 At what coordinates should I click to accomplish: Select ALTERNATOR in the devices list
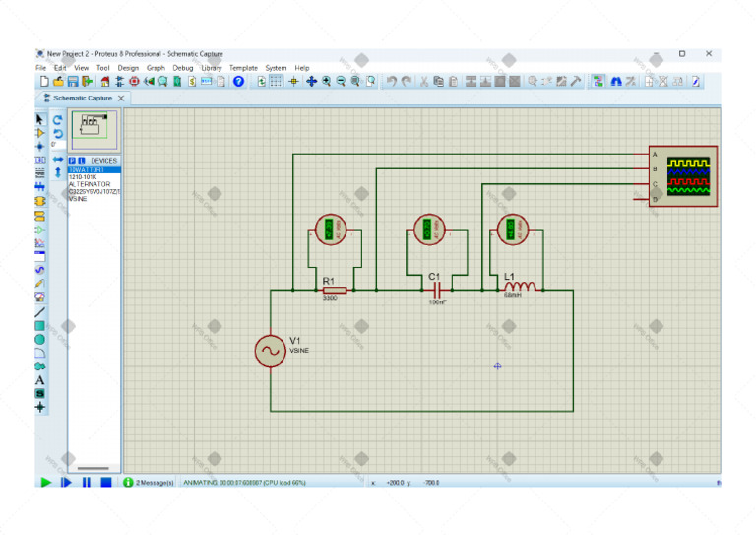(x=90, y=184)
